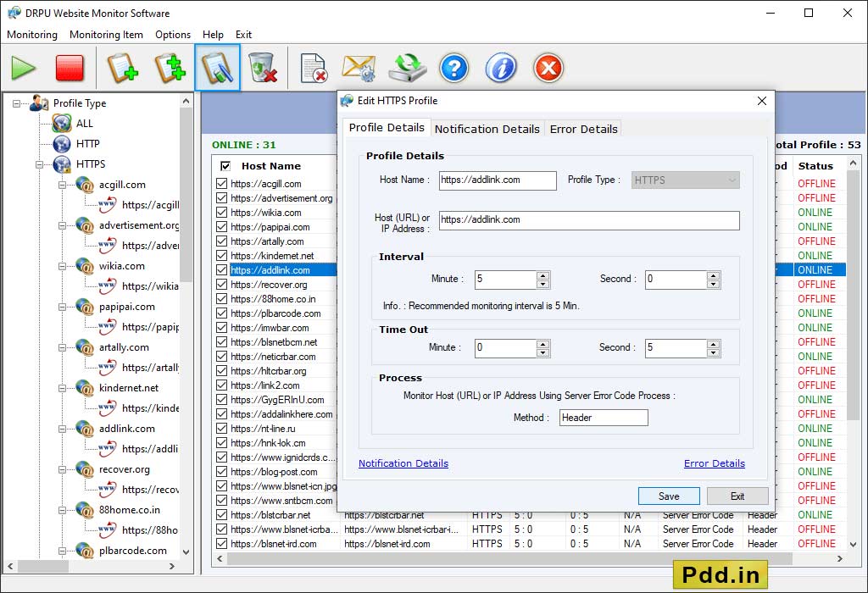Uncheck https://imwbar.com row checkbox

click(x=222, y=327)
